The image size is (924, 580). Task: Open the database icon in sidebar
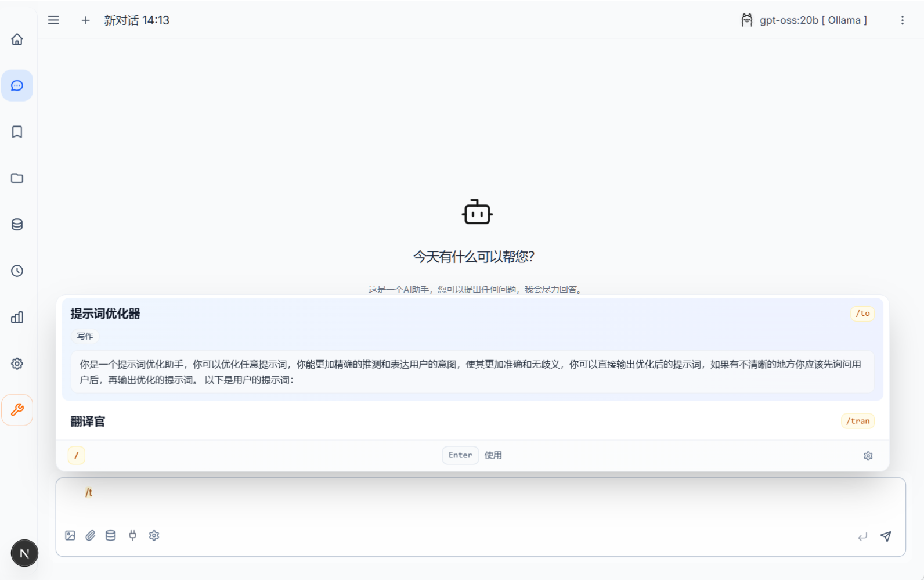pyautogui.click(x=17, y=225)
